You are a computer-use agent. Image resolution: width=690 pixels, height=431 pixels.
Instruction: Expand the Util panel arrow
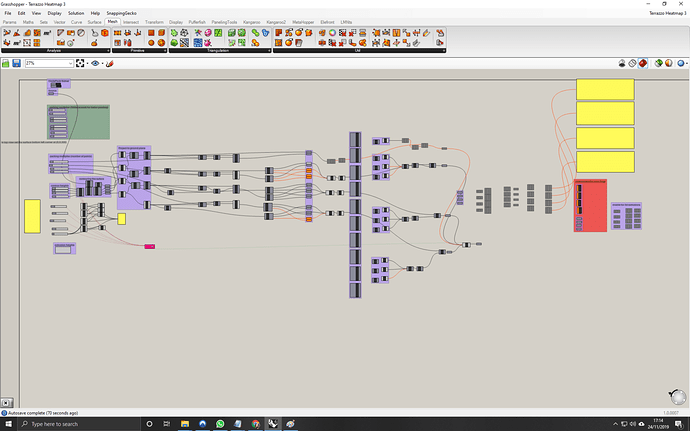tap(444, 51)
